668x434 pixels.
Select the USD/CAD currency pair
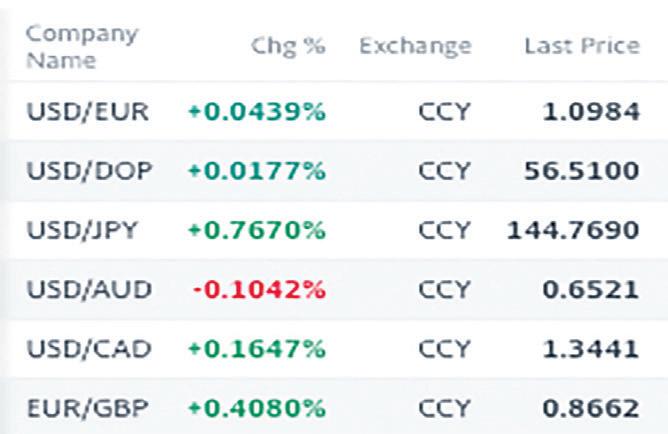click(x=89, y=348)
